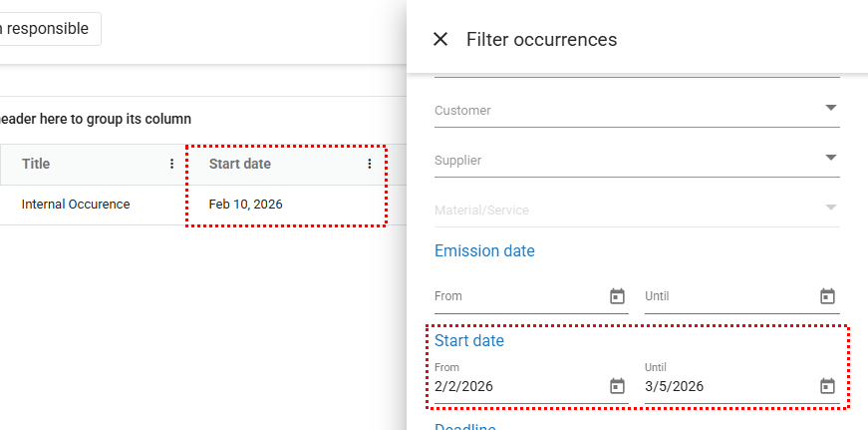Open calendar picker for Start date From
Viewport: 868px width, 430px height.
pyautogui.click(x=617, y=386)
